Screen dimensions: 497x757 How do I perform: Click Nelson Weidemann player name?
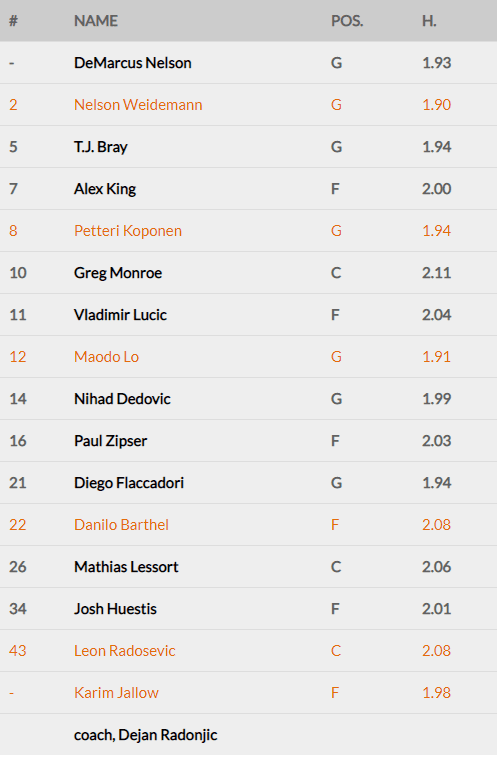(138, 105)
